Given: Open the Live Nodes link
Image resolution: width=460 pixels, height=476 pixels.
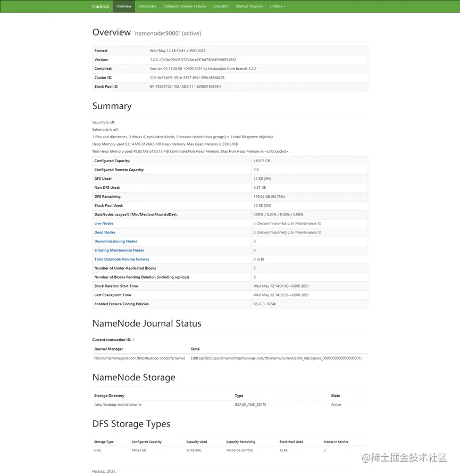Looking at the screenshot, I should click(104, 223).
